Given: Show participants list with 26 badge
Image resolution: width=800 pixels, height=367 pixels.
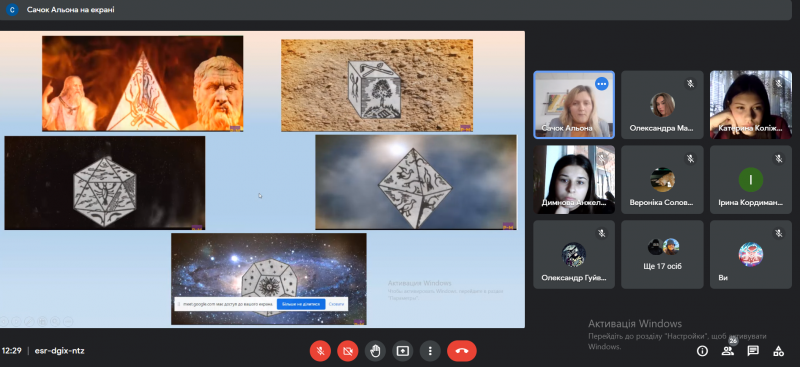Looking at the screenshot, I should [x=728, y=350].
